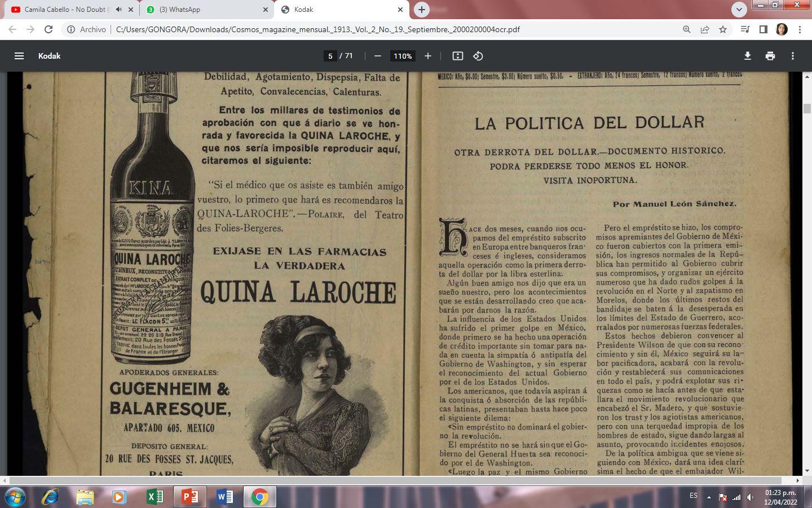Click the address bar file path
Screen dimensions: 812x508
[x=317, y=29]
